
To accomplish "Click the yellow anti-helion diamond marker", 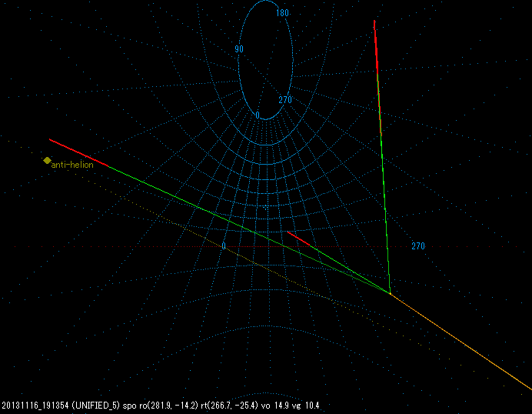I will click(x=47, y=160).
